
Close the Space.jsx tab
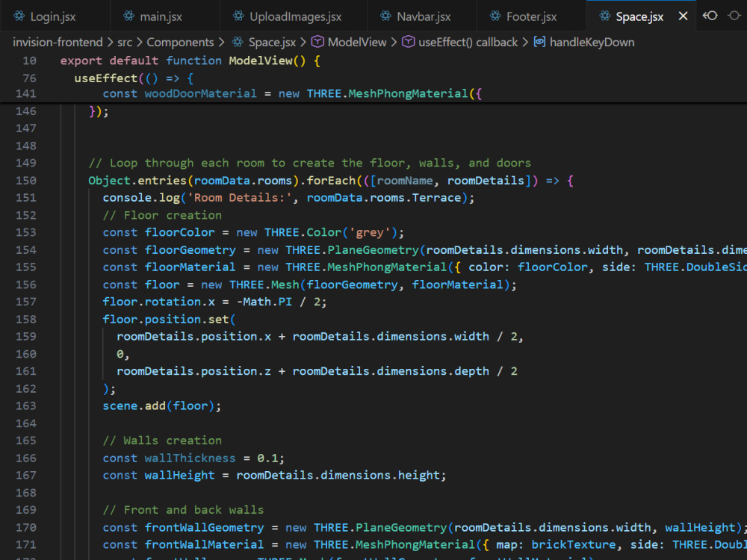click(683, 16)
